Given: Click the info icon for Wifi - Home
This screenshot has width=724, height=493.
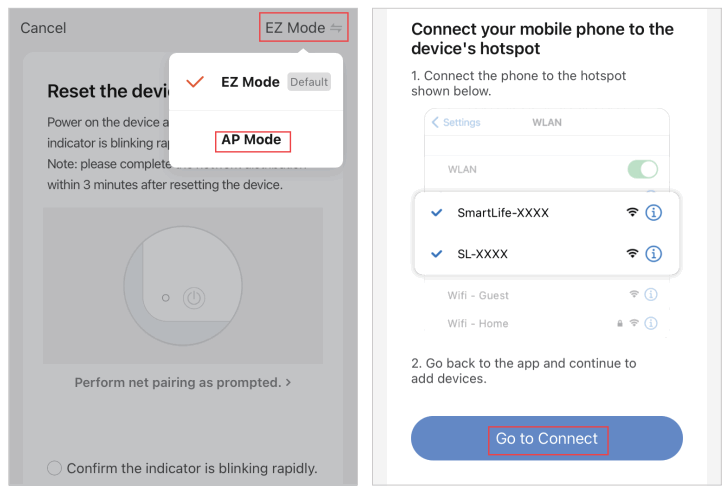Looking at the screenshot, I should coord(650,323).
